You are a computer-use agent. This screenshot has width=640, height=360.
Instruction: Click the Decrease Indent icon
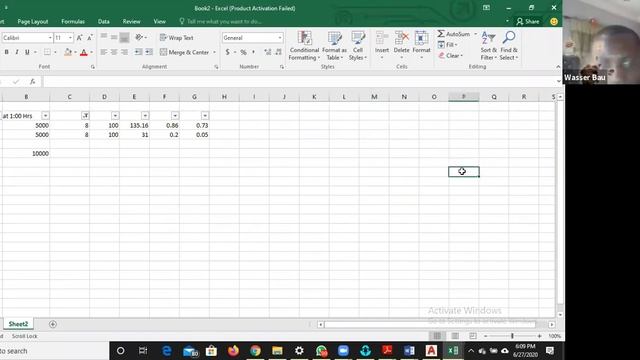(x=139, y=52)
